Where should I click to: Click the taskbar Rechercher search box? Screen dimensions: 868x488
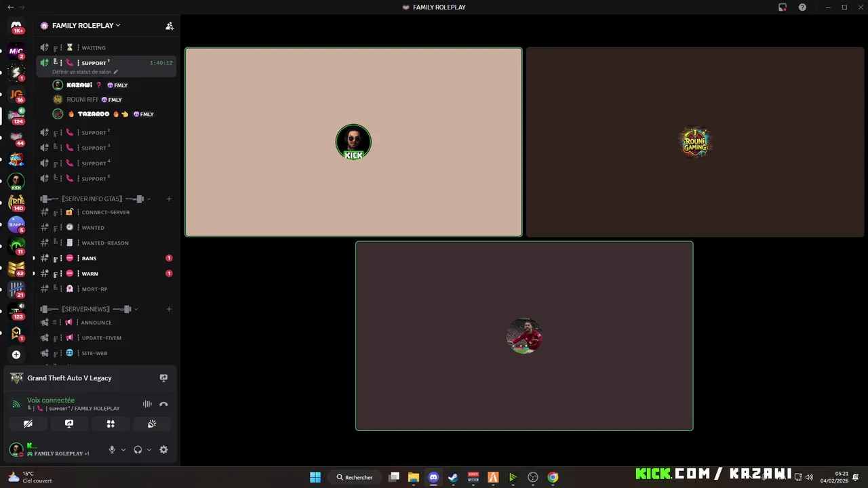(x=355, y=477)
